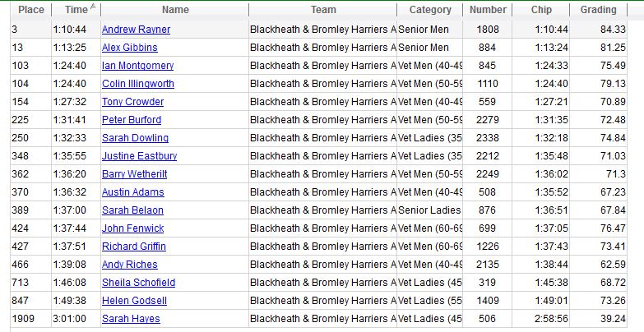
Task: Click the Justine Eastbury link
Action: pos(140,156)
